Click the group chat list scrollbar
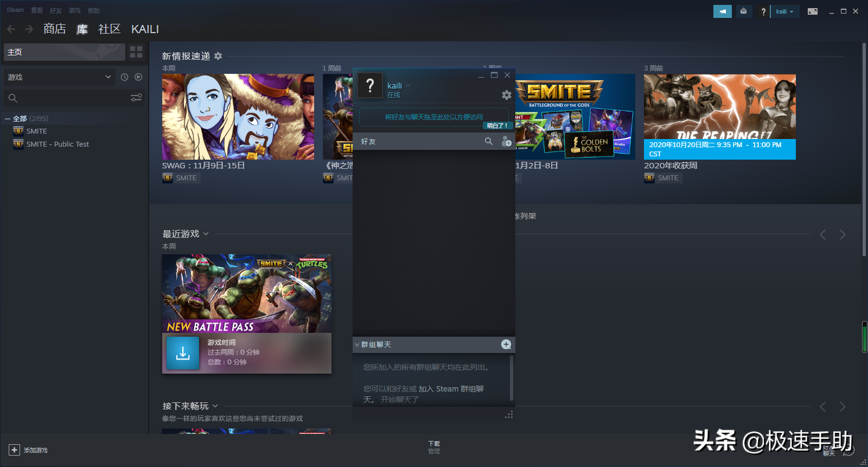Image resolution: width=868 pixels, height=467 pixels. (511, 378)
